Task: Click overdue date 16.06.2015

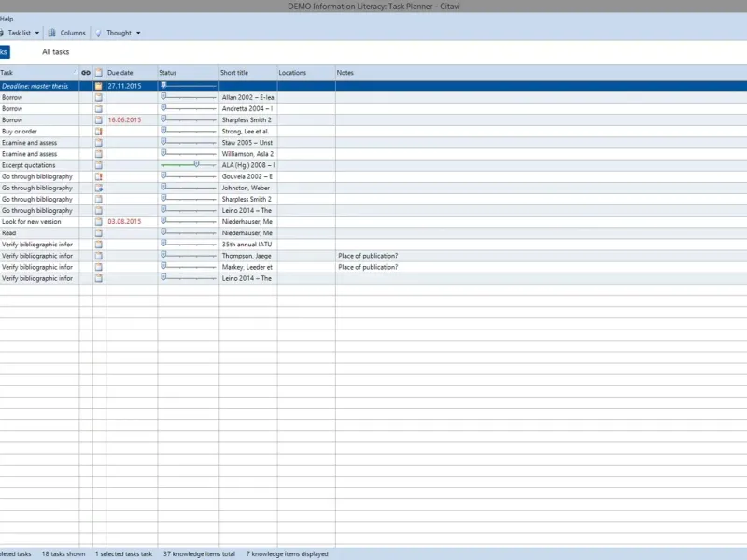Action: [x=124, y=120]
